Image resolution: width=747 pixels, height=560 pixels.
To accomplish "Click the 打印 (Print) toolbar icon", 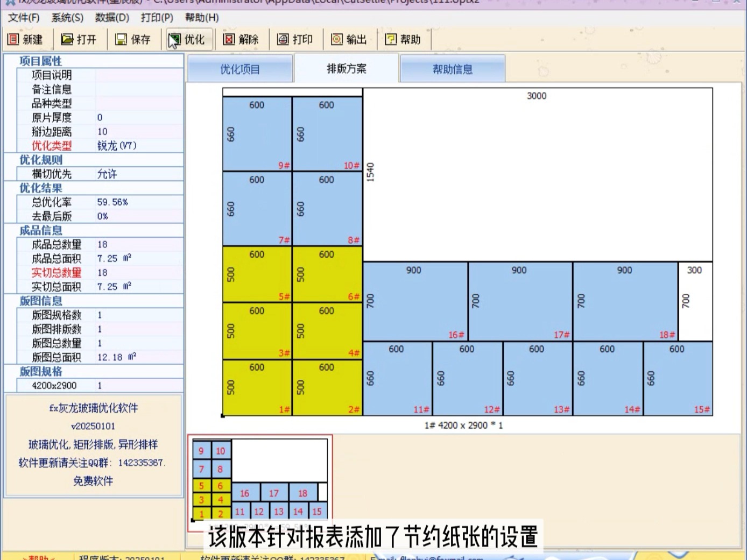I will 294,39.
